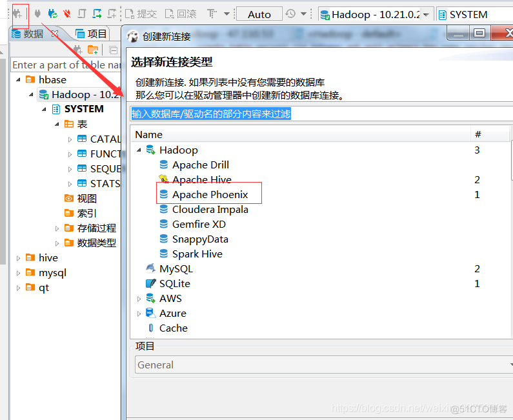Click the transaction log clock icon
This screenshot has height=420, width=513.
290,14
